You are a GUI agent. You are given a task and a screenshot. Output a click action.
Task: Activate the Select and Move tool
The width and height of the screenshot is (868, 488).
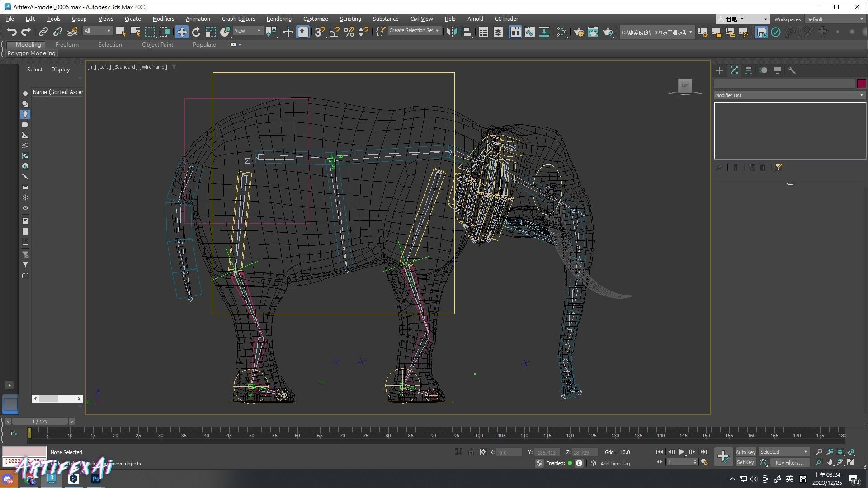(x=181, y=32)
